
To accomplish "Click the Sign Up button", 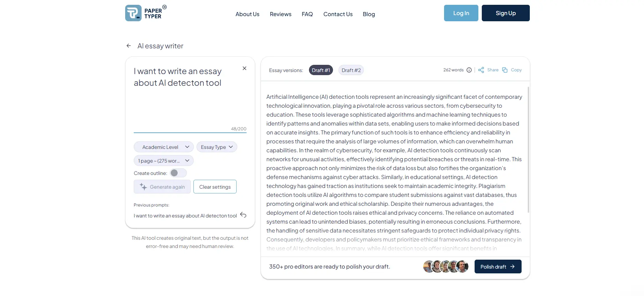I will click(505, 13).
